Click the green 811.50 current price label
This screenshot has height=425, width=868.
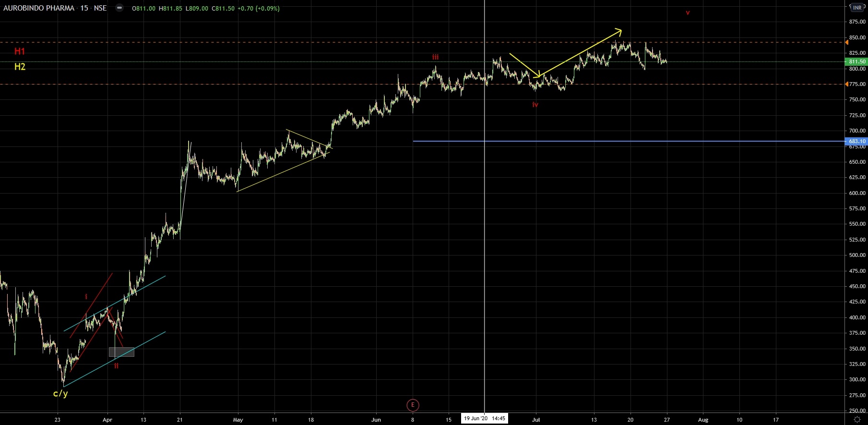(856, 62)
